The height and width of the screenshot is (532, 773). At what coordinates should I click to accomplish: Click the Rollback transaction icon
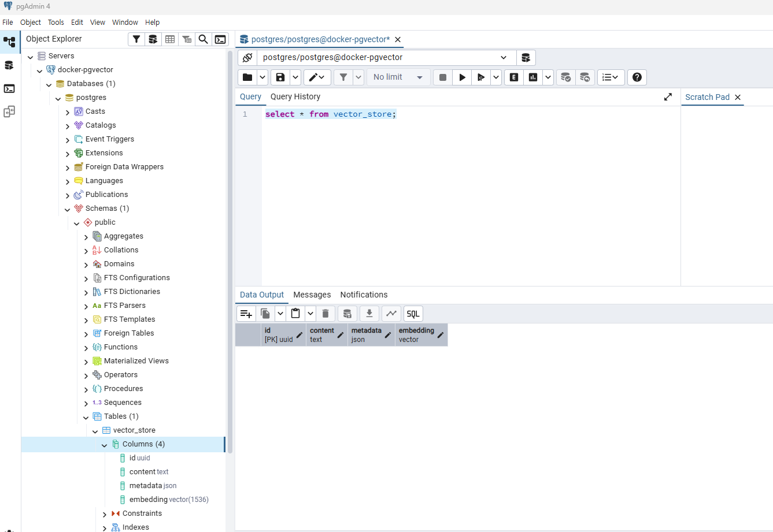click(585, 77)
